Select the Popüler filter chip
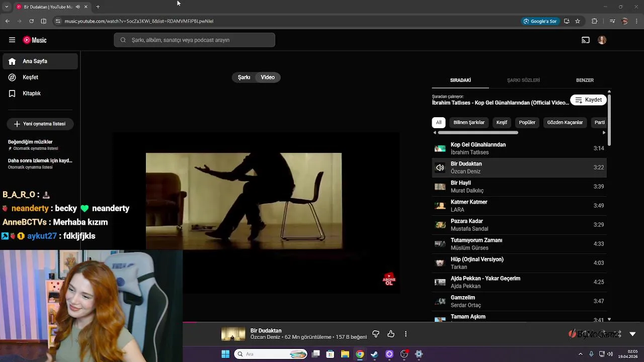 coord(527,123)
